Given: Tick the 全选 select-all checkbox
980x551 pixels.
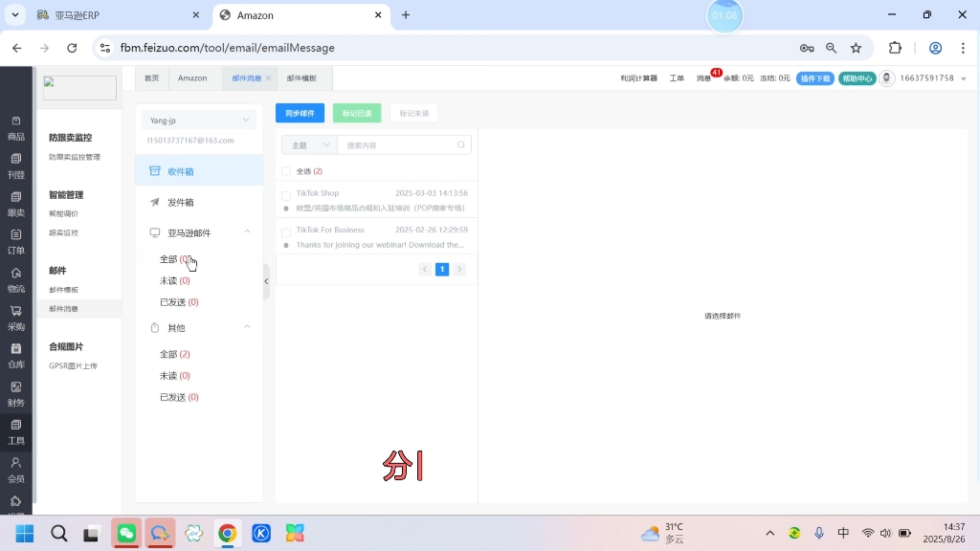Looking at the screenshot, I should [286, 171].
